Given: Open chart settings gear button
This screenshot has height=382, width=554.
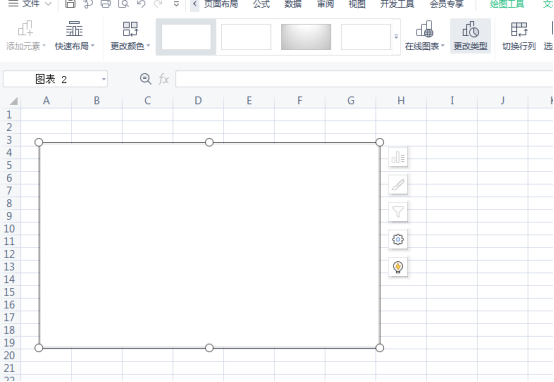Looking at the screenshot, I should [x=398, y=240].
